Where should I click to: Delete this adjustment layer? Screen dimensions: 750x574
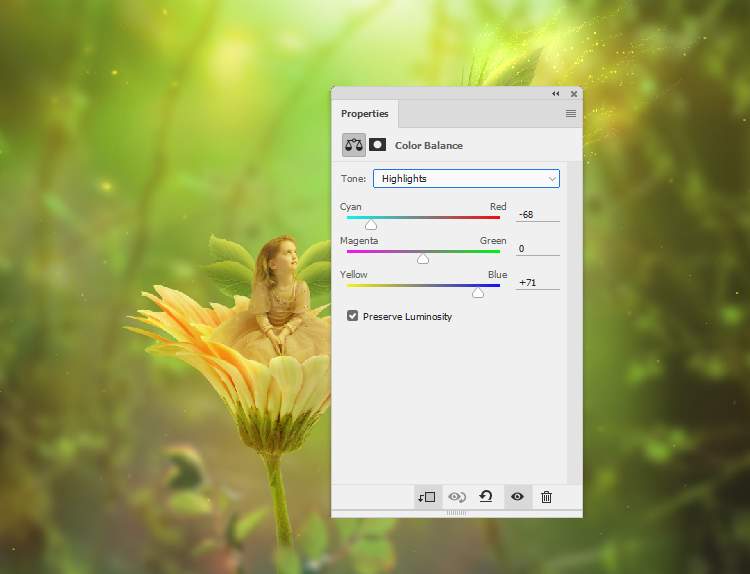[x=546, y=497]
